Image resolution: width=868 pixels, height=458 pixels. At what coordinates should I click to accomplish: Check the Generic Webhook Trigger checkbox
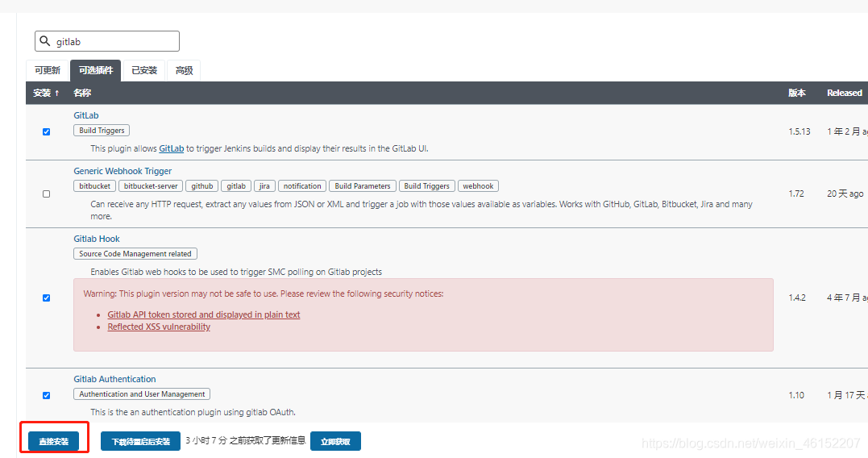coord(47,194)
